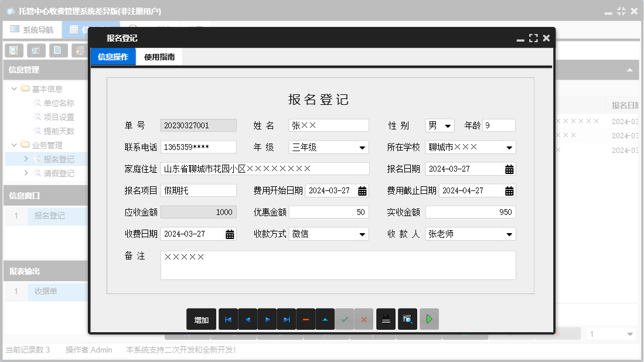Open the calendar picker for 报名日期
Image resolution: width=644 pixels, height=362 pixels.
coord(509,169)
